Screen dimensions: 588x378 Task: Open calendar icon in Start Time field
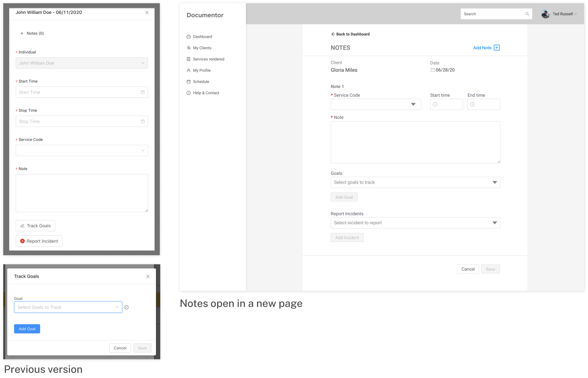click(143, 92)
